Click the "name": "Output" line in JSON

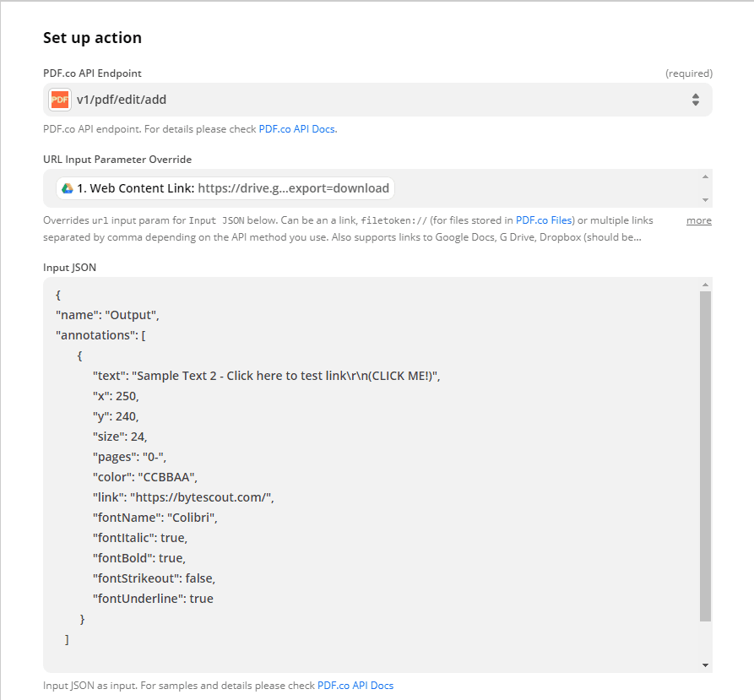point(107,315)
